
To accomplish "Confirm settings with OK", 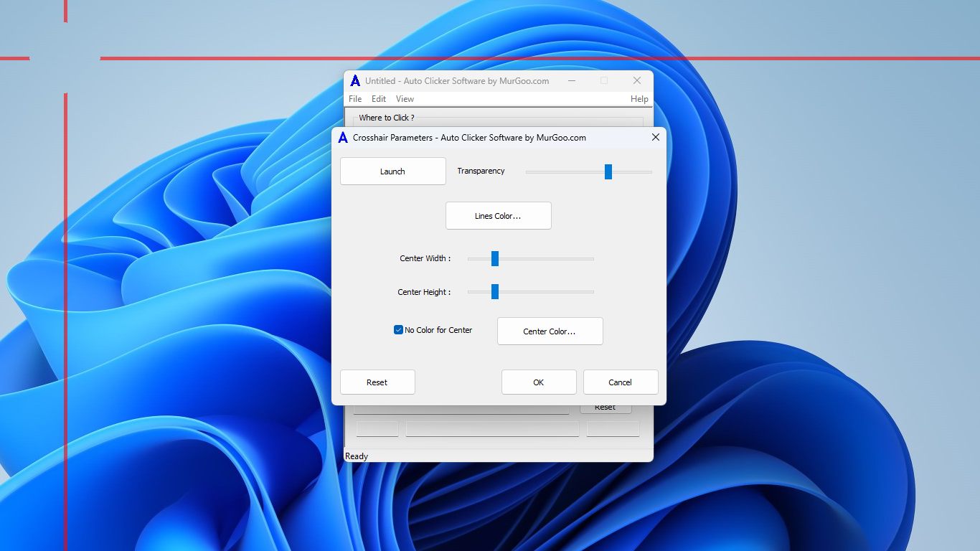I will tap(539, 382).
